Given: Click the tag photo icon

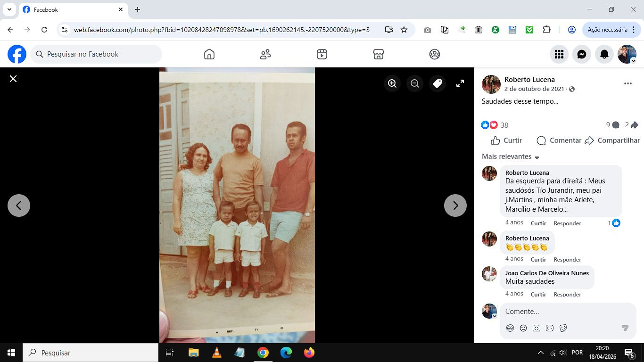Looking at the screenshot, I should click(438, 83).
